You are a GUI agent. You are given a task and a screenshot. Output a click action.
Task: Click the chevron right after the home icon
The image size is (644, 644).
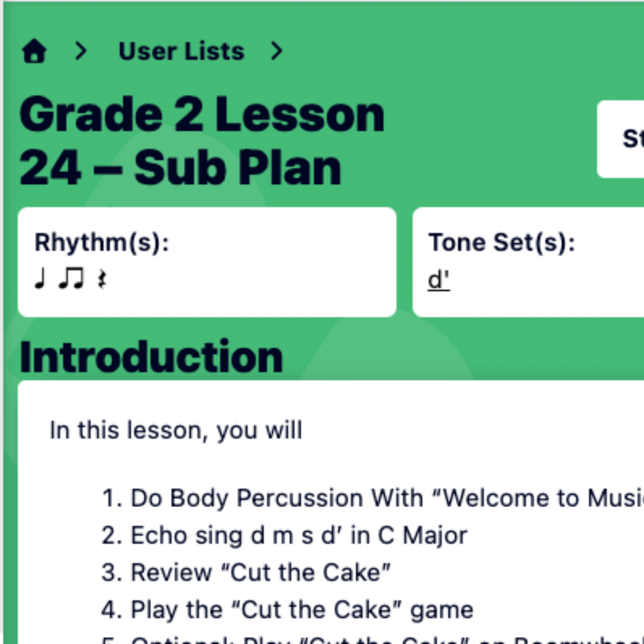point(81,51)
